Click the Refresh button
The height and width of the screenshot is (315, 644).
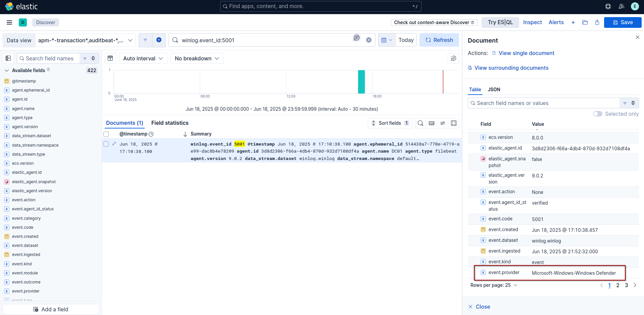(x=439, y=40)
